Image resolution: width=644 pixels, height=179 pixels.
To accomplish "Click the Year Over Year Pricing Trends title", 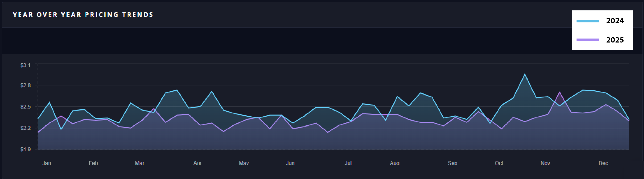I will 83,15.
